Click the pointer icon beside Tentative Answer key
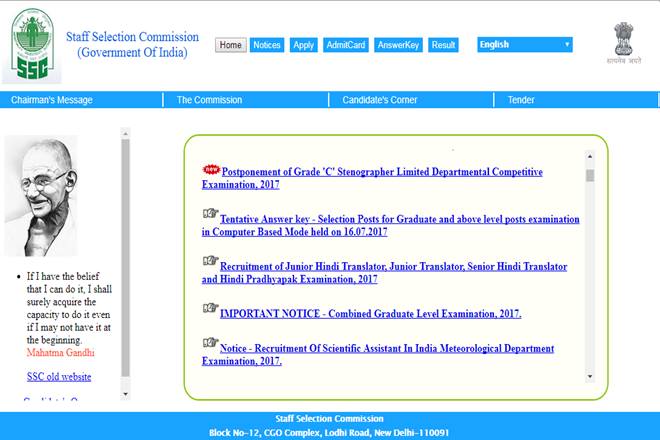 [x=210, y=214]
